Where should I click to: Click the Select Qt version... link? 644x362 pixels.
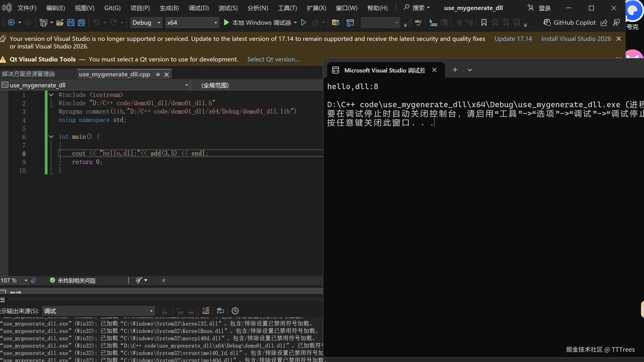(273, 59)
